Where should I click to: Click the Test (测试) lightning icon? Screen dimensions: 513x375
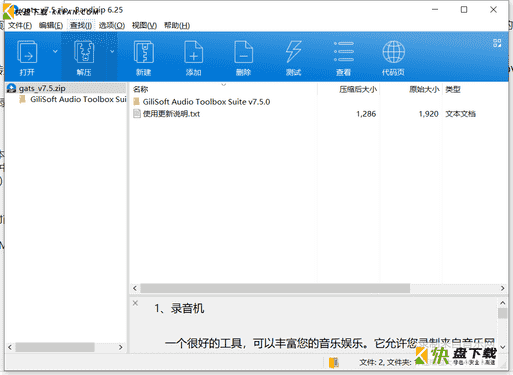293,52
